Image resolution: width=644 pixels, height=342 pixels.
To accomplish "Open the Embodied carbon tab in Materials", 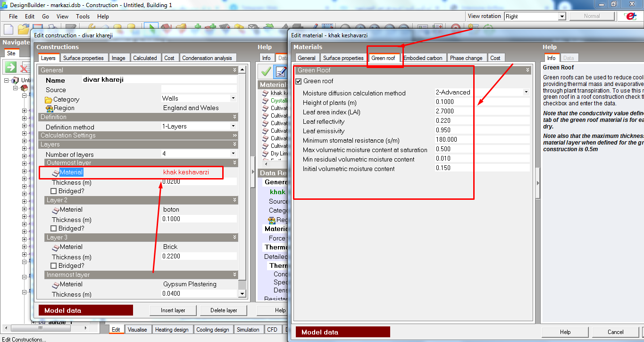I will coord(423,58).
